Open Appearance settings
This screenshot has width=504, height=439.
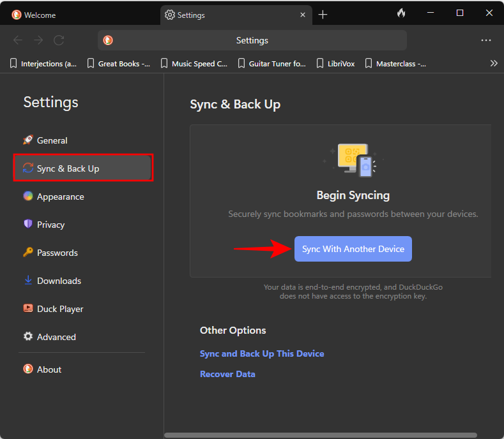(x=83, y=197)
